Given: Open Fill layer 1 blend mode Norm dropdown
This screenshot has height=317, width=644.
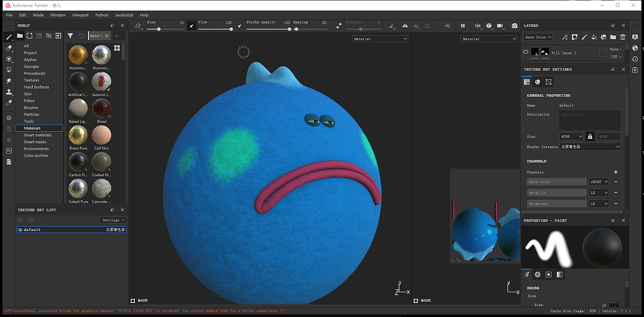Looking at the screenshot, I should click(616, 49).
